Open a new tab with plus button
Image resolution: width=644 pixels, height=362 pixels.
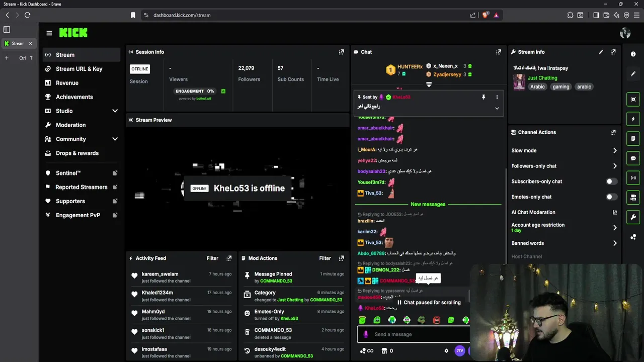click(7, 58)
